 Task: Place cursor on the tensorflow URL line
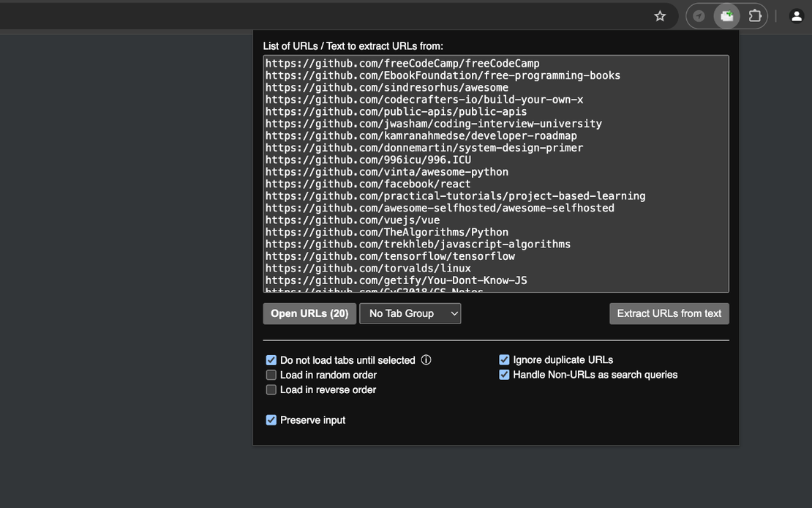tap(389, 255)
